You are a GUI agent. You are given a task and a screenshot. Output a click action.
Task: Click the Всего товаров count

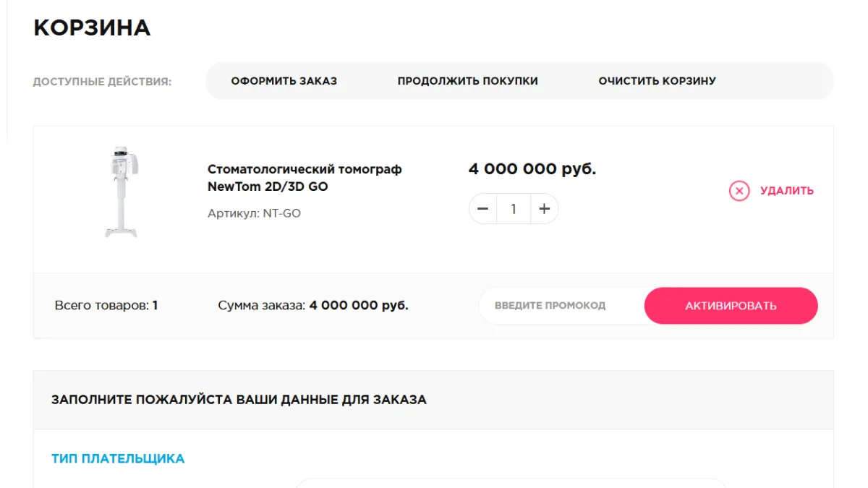[x=106, y=306]
